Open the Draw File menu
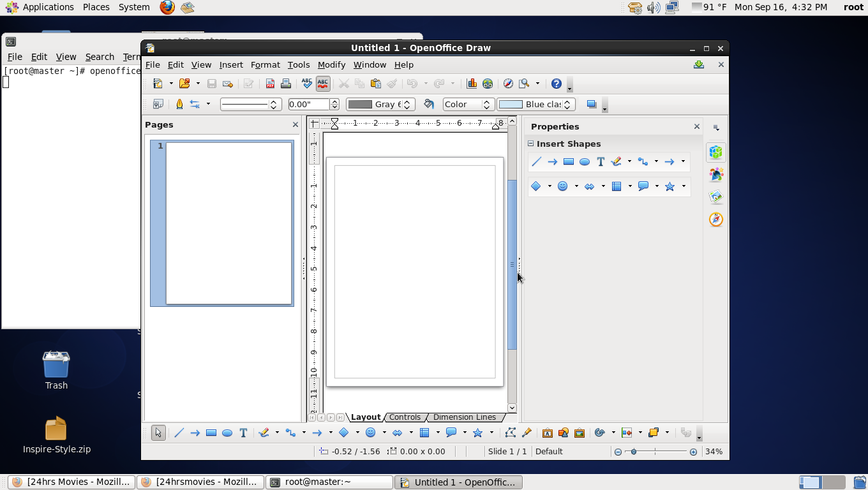Screen dimensions: 868x490 pyautogui.click(x=153, y=64)
